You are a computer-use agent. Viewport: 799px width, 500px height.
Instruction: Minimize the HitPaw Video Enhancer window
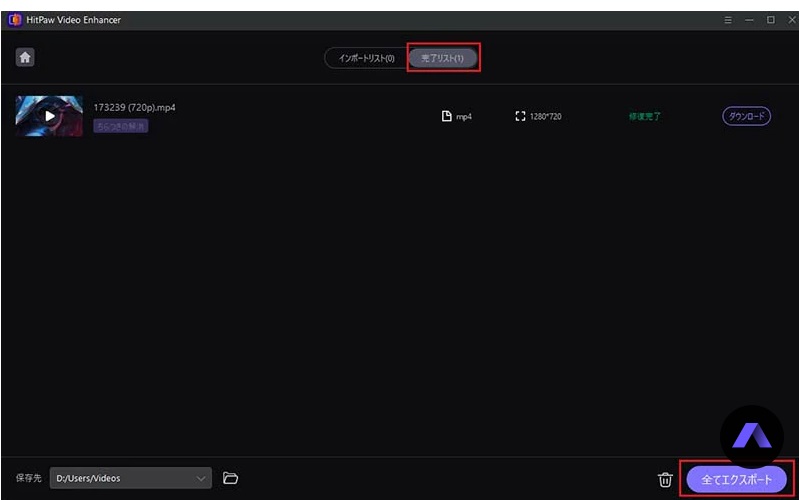(x=749, y=20)
